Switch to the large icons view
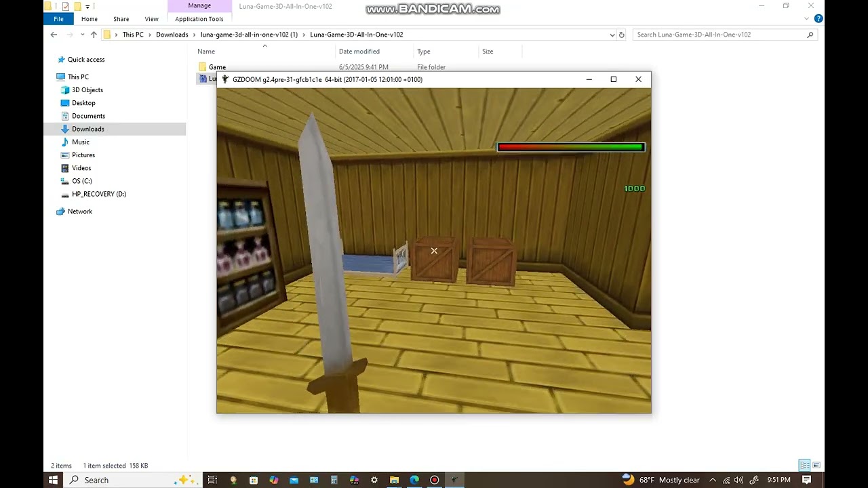Viewport: 868px width, 488px height. 816,466
